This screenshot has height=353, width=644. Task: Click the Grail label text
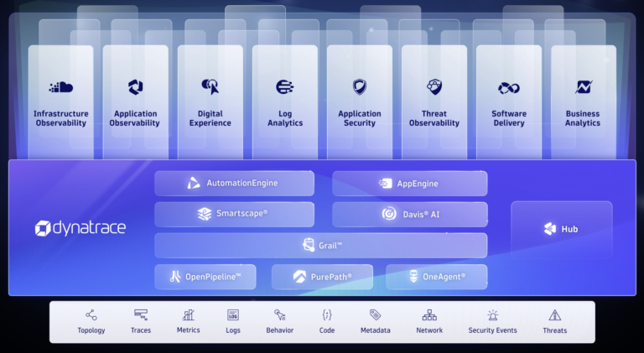coord(330,246)
